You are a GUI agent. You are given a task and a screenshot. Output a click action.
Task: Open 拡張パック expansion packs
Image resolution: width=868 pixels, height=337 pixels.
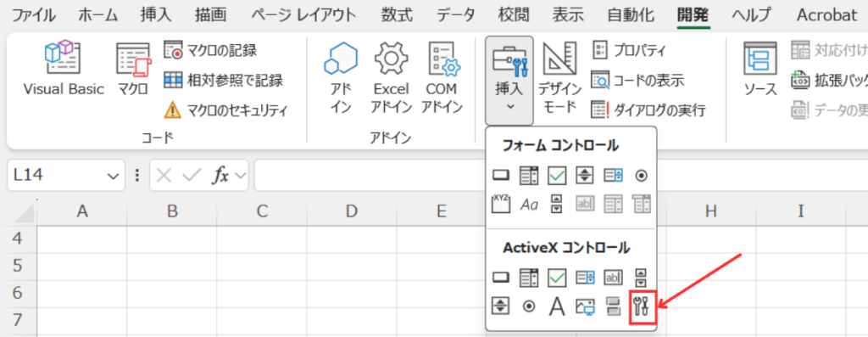coord(829,81)
